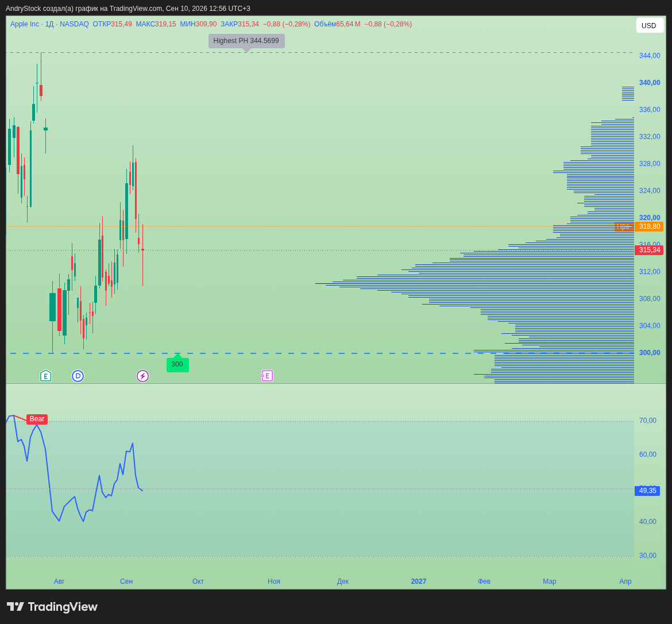Open the USD currency selector
Viewport: 672px width, 624px height.
[649, 26]
